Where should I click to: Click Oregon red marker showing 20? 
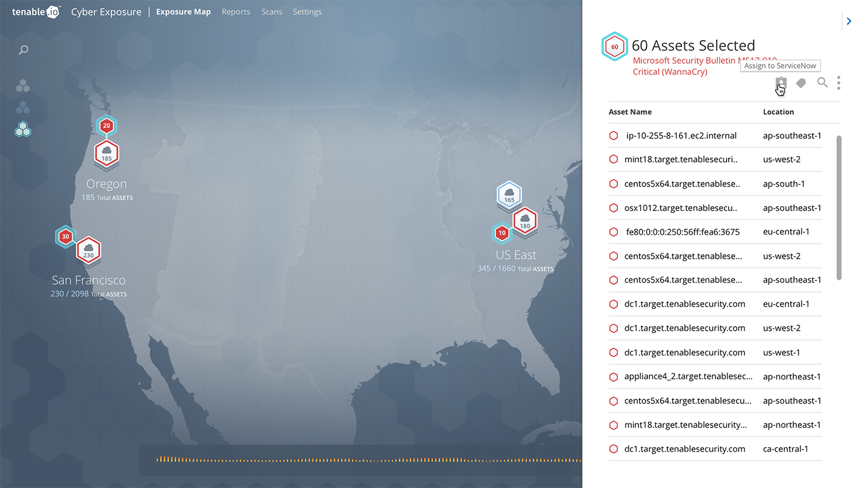[x=107, y=125]
